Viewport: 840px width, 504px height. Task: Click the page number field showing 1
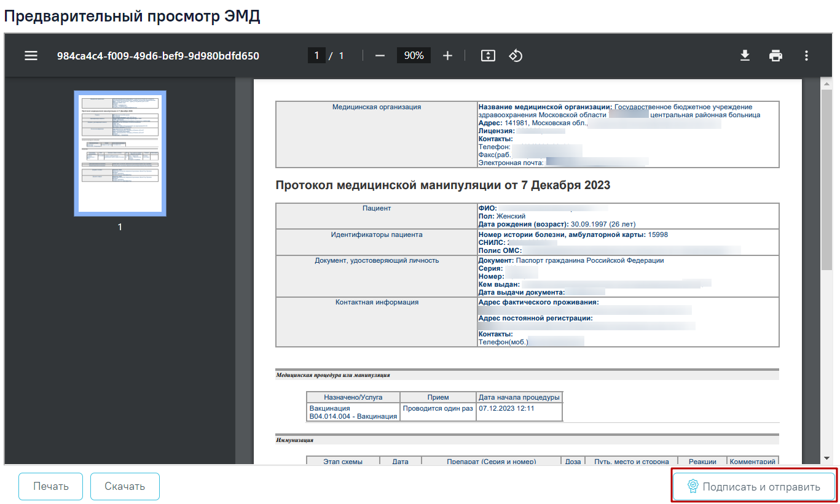[316, 56]
